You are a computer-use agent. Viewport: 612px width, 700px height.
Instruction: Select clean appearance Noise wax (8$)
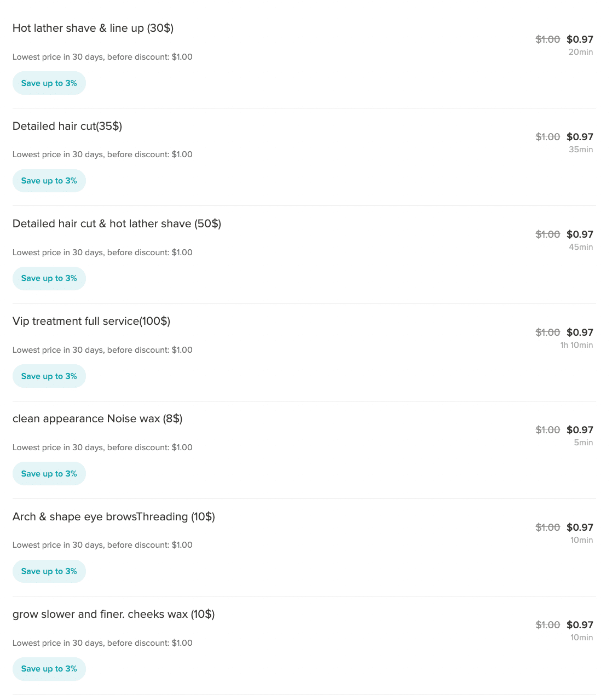(x=97, y=418)
